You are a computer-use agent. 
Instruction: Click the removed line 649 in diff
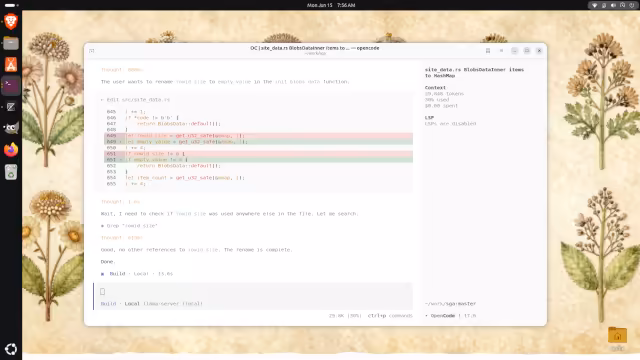tap(258, 136)
